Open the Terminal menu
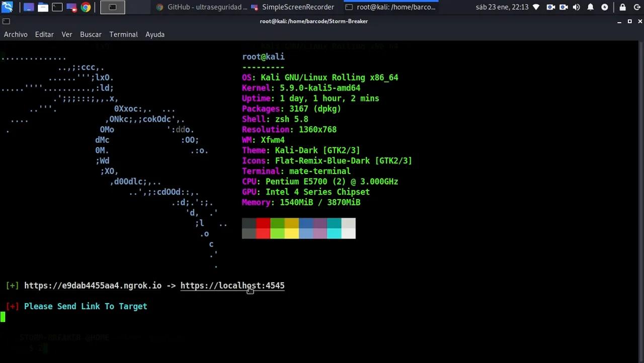Image resolution: width=644 pixels, height=363 pixels. pos(123,34)
